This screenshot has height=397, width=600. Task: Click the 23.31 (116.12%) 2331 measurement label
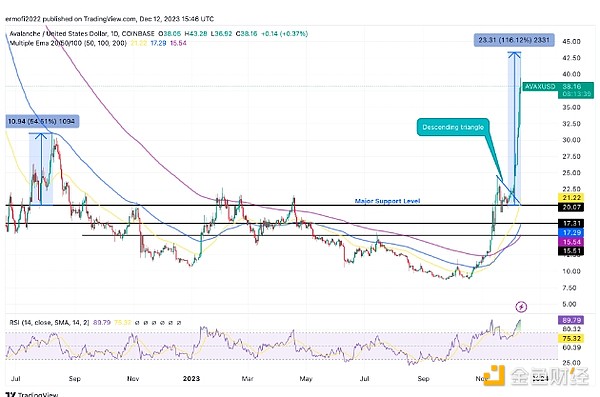(514, 40)
